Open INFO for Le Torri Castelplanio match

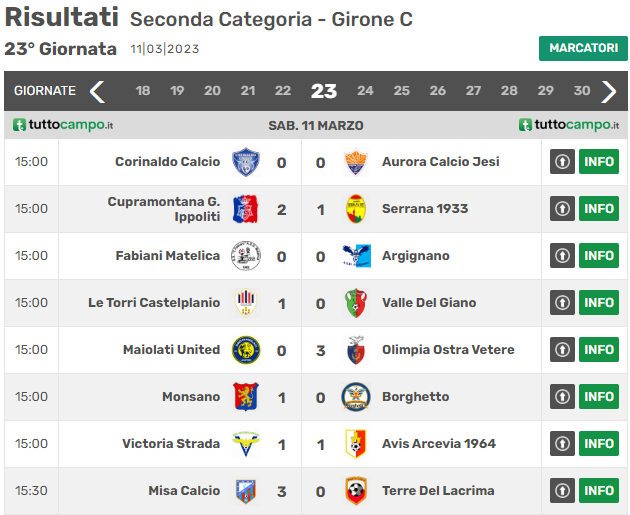(x=599, y=302)
